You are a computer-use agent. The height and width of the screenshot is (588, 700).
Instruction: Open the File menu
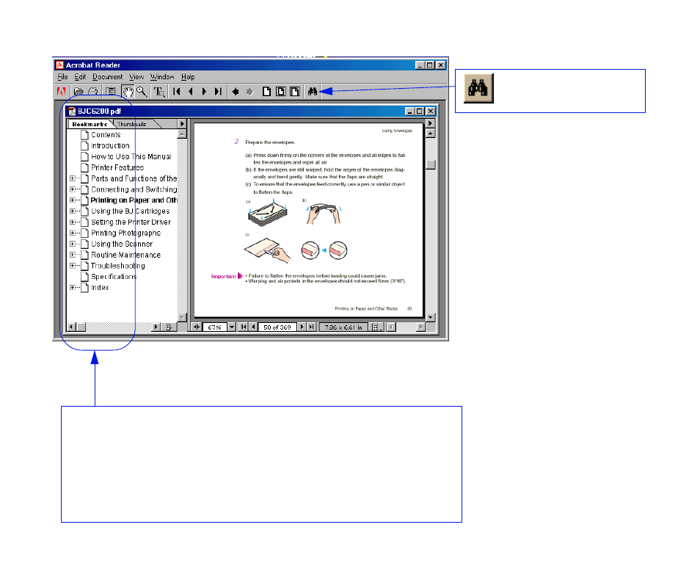pyautogui.click(x=62, y=77)
